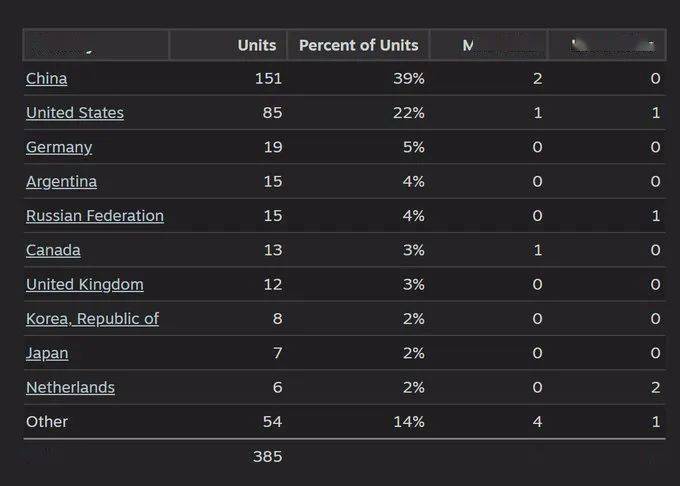680x486 pixels.
Task: Open the Russian Federation link
Action: coord(95,215)
